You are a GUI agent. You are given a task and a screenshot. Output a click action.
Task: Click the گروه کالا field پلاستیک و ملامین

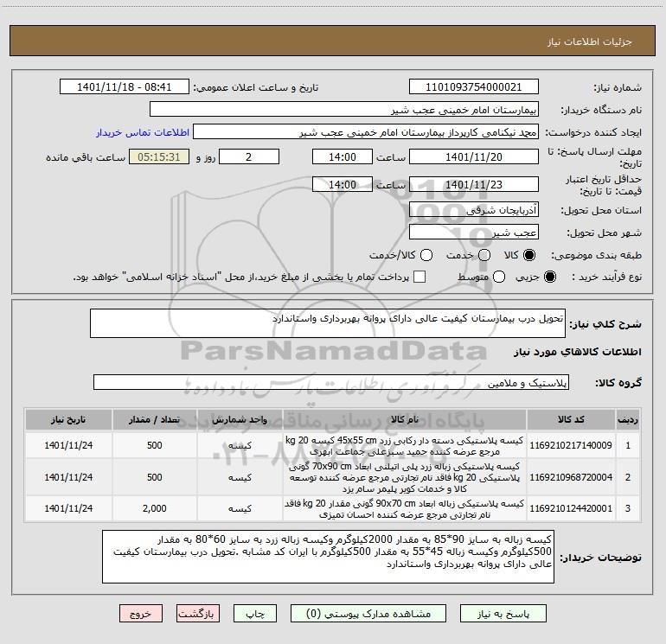coord(331,382)
